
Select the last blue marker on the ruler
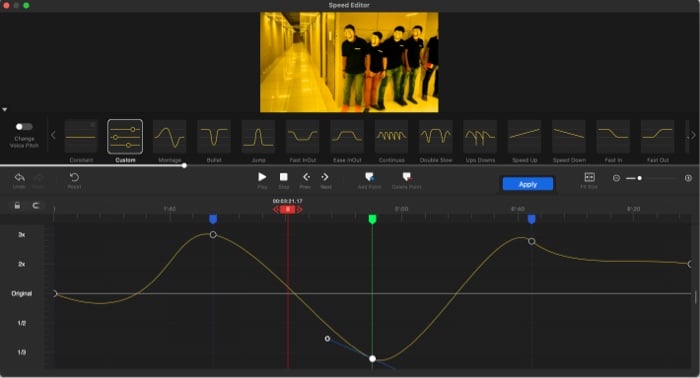click(x=531, y=219)
